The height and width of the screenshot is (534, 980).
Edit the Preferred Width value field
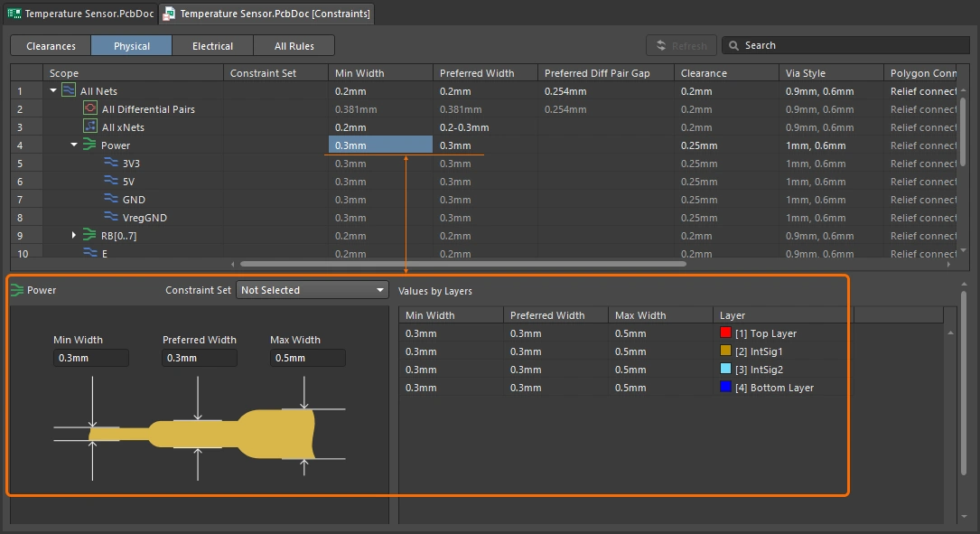tap(200, 358)
